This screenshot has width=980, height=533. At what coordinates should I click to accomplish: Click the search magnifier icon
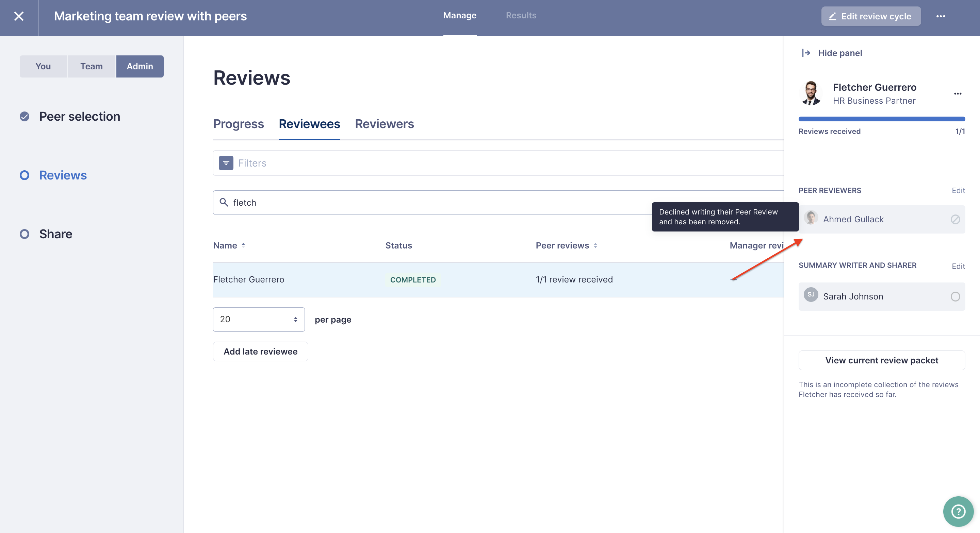224,202
